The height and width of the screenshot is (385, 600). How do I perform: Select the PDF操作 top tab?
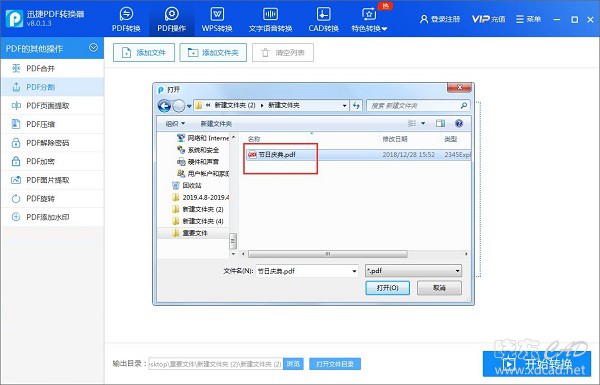pos(171,19)
